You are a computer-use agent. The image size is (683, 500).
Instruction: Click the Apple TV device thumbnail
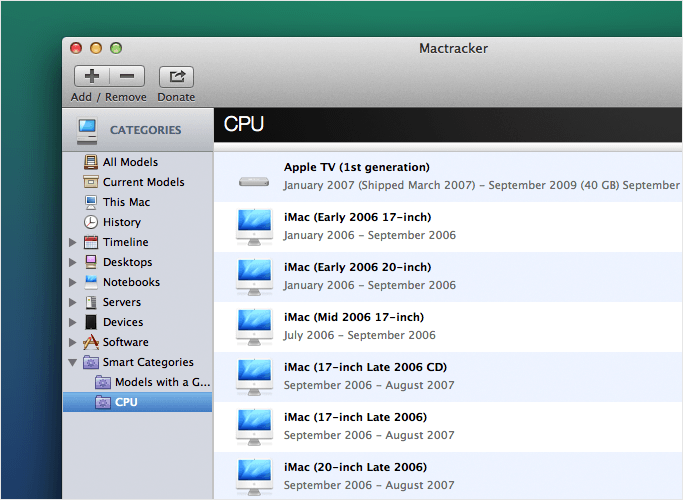tap(254, 181)
